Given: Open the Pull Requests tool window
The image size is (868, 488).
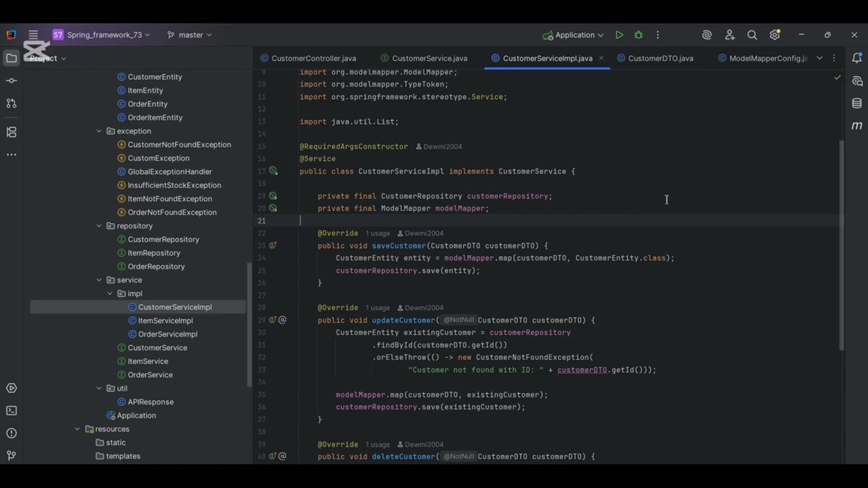Looking at the screenshot, I should point(12,103).
